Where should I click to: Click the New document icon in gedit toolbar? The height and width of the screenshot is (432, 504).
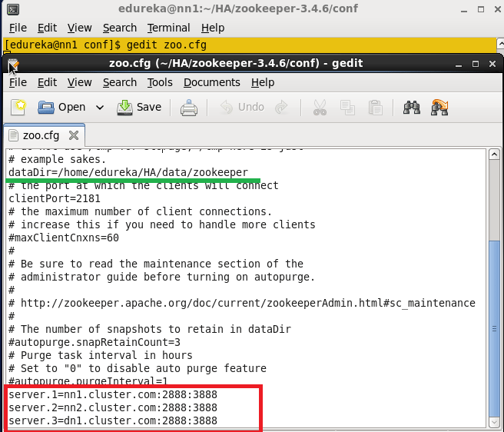[x=18, y=107]
